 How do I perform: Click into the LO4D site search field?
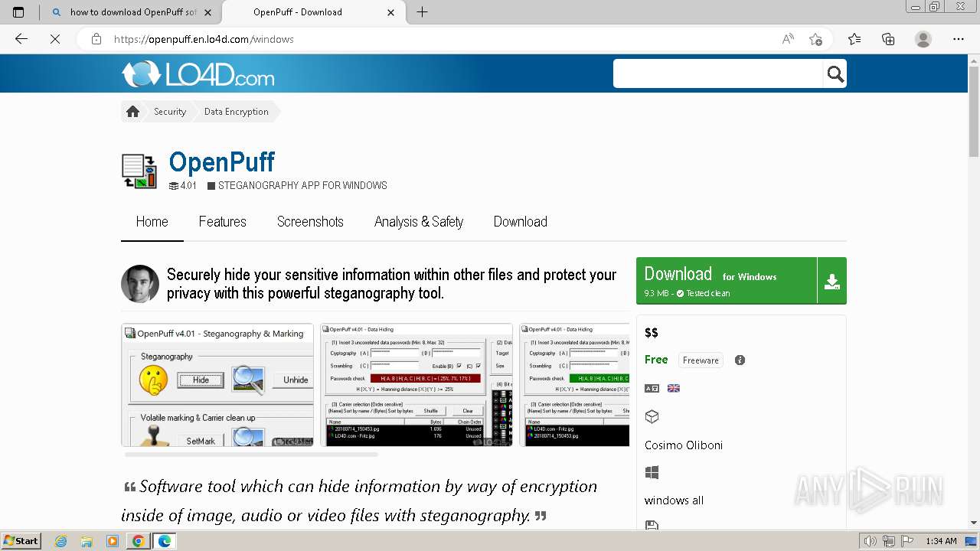718,73
